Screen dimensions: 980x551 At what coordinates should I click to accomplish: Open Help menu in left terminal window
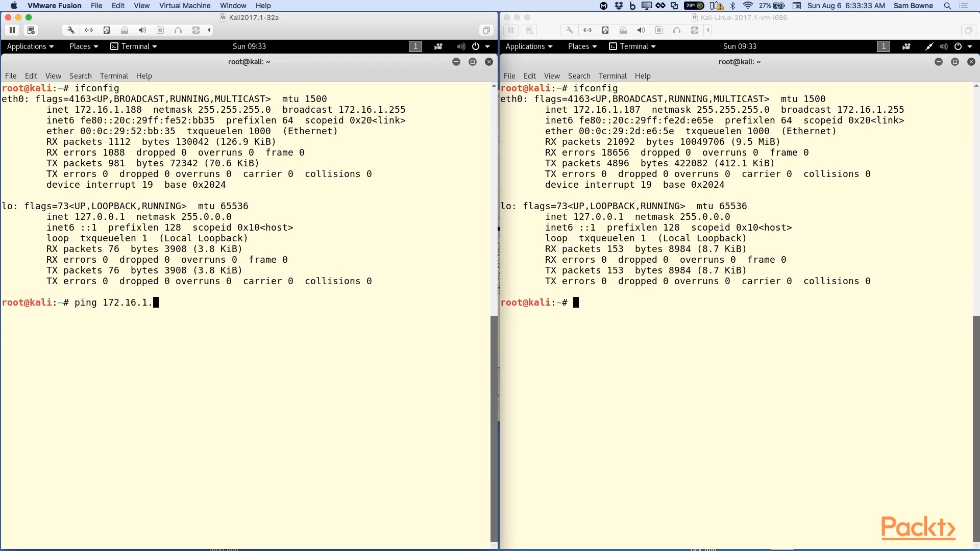point(144,76)
